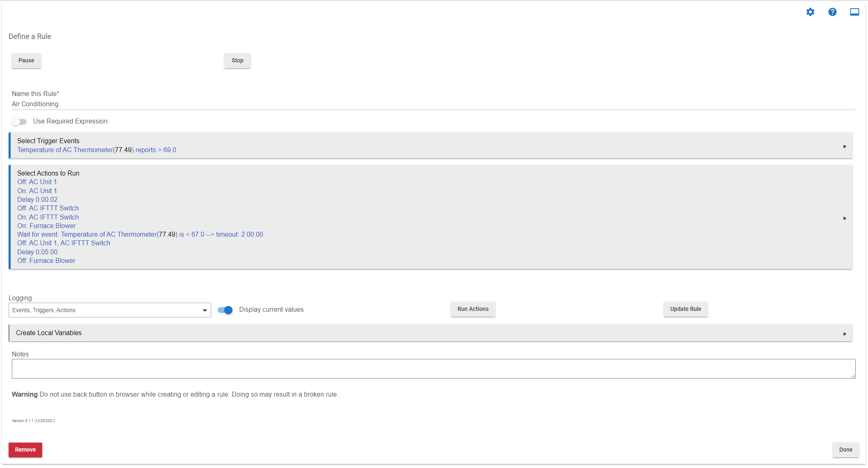Screen dimensions: 868x468
Task: Click the Stop button
Action: point(237,60)
